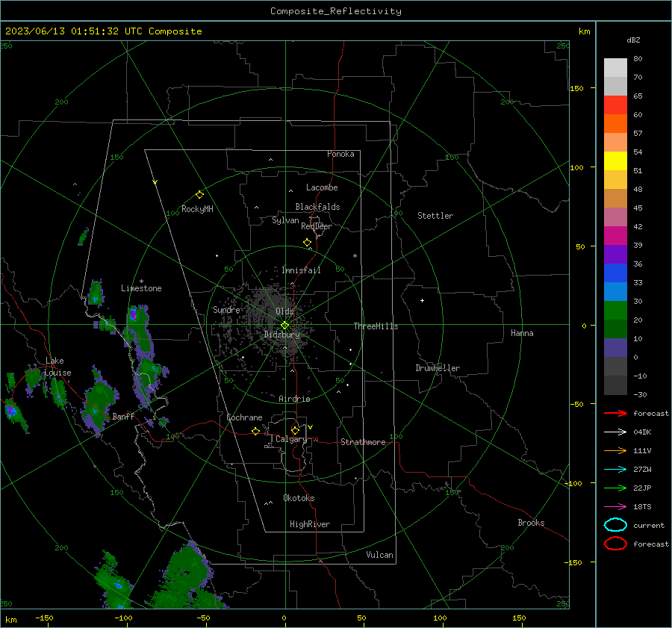Pick the yellow 54 dBZ color swatch
Image resolution: width=672 pixels, height=628 pixels.
click(x=615, y=161)
